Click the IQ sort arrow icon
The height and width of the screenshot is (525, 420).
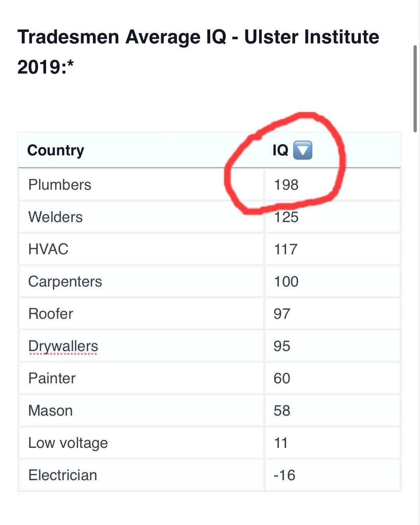[x=302, y=150]
